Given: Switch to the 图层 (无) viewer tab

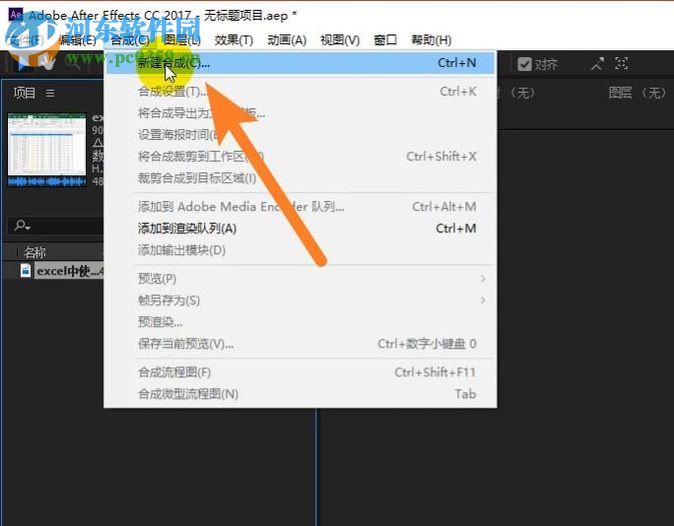Looking at the screenshot, I should click(637, 92).
